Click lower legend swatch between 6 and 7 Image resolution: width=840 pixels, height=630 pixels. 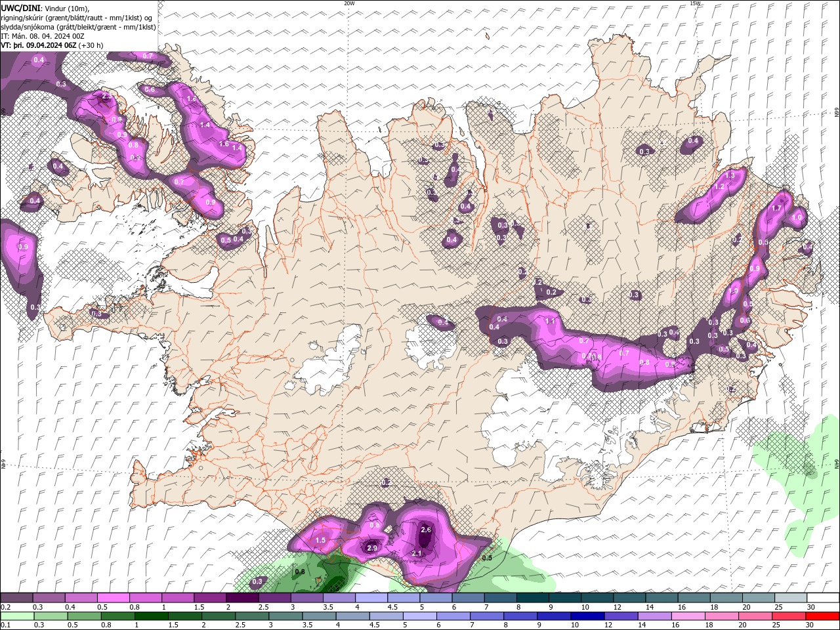pyautogui.click(x=453, y=616)
